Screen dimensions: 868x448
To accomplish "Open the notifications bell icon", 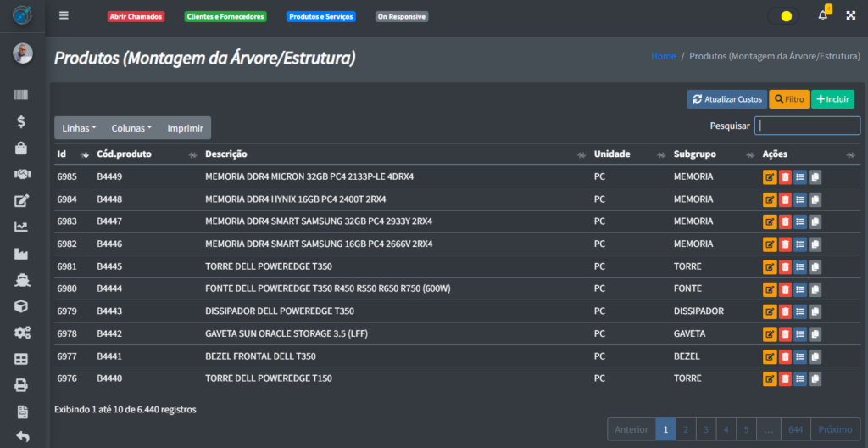I will coord(822,15).
